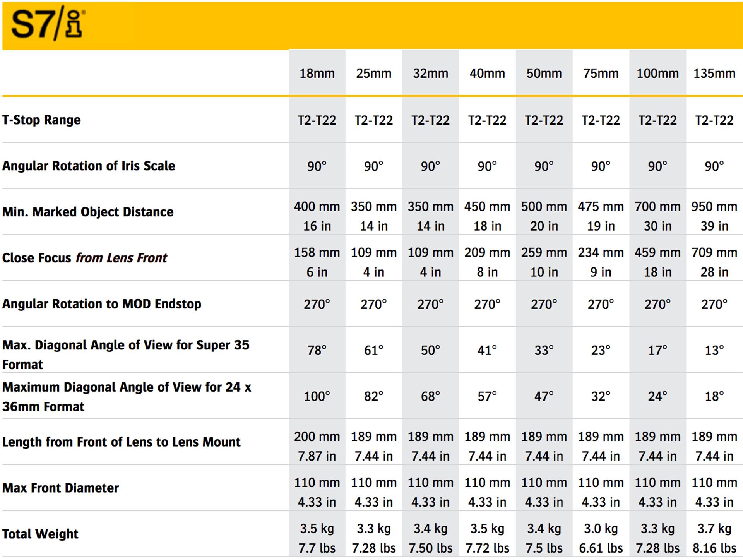Select the 75mm column header
Image resolution: width=743 pixels, height=560 pixels.
click(x=601, y=74)
